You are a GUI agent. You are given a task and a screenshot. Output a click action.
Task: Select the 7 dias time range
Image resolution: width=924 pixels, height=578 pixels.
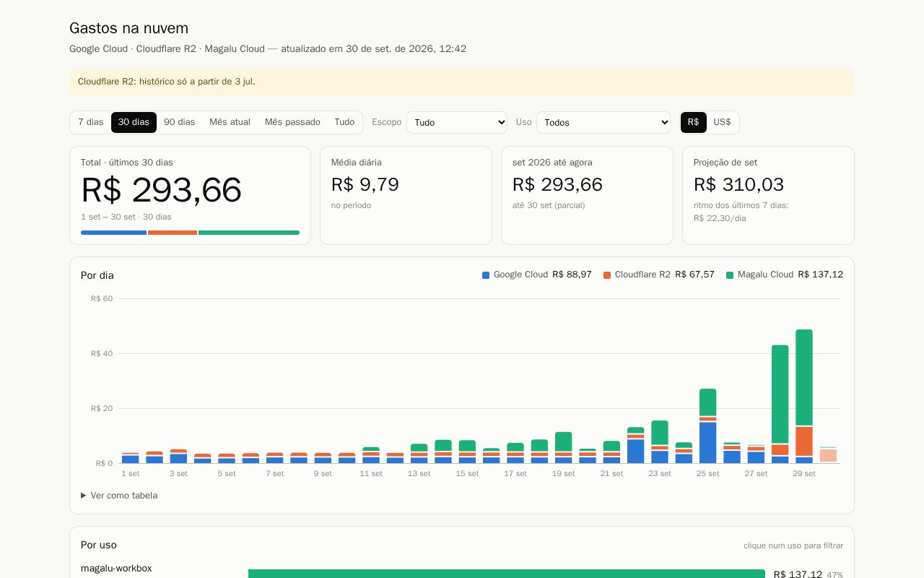coord(91,122)
